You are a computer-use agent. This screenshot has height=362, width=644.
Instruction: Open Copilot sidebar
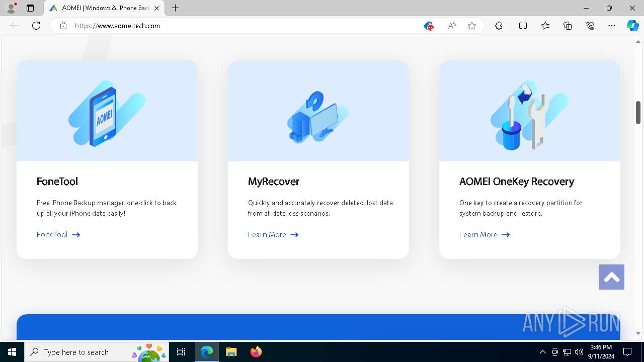pos(632,26)
